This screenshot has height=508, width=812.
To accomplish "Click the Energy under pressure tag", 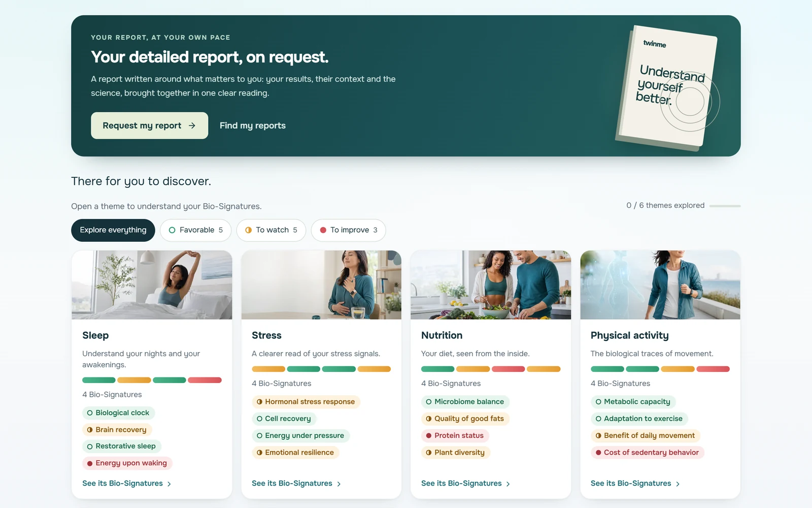I will (301, 435).
